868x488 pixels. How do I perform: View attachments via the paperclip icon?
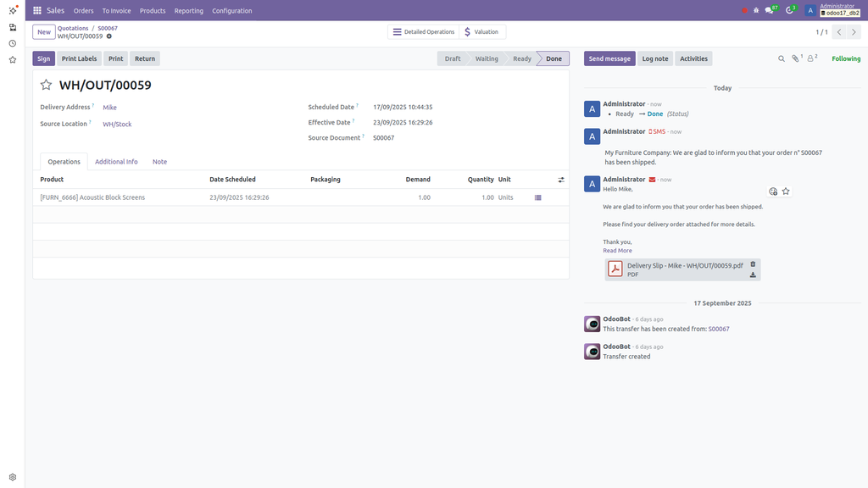[x=795, y=58]
